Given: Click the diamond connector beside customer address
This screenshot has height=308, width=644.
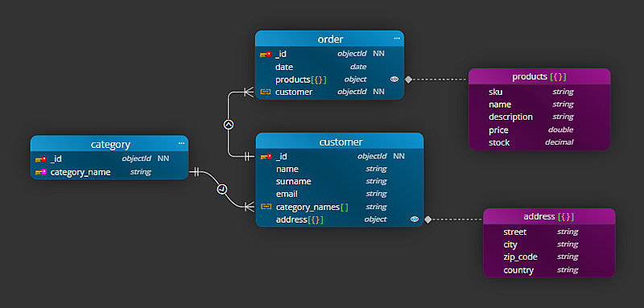Looking at the screenshot, I should [x=428, y=220].
